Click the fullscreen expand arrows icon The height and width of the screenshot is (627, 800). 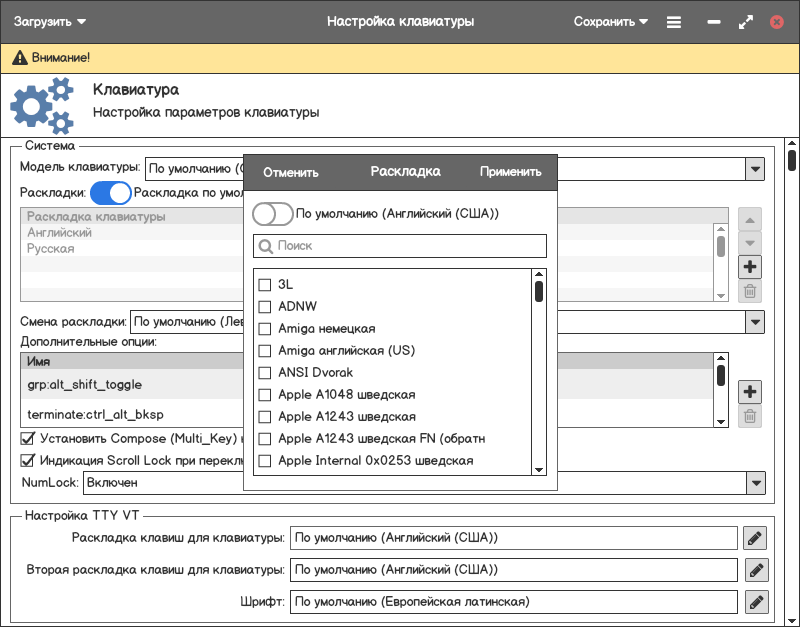point(745,21)
